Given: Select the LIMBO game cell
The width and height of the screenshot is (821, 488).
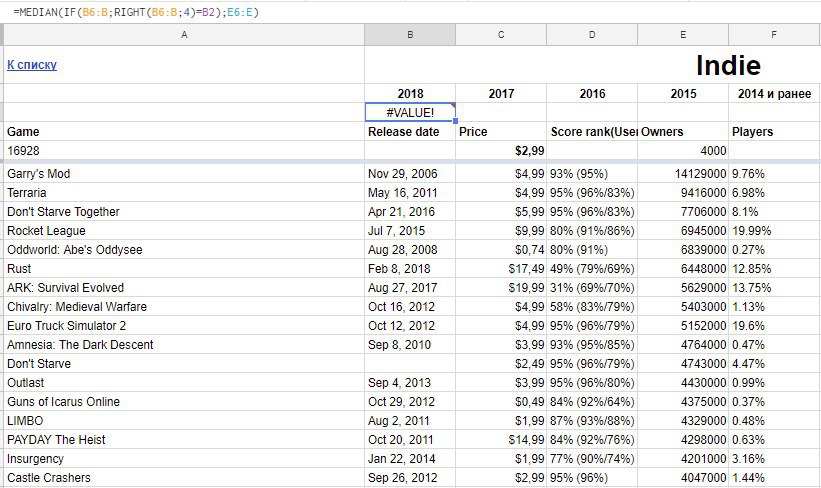Looking at the screenshot, I should [x=184, y=420].
